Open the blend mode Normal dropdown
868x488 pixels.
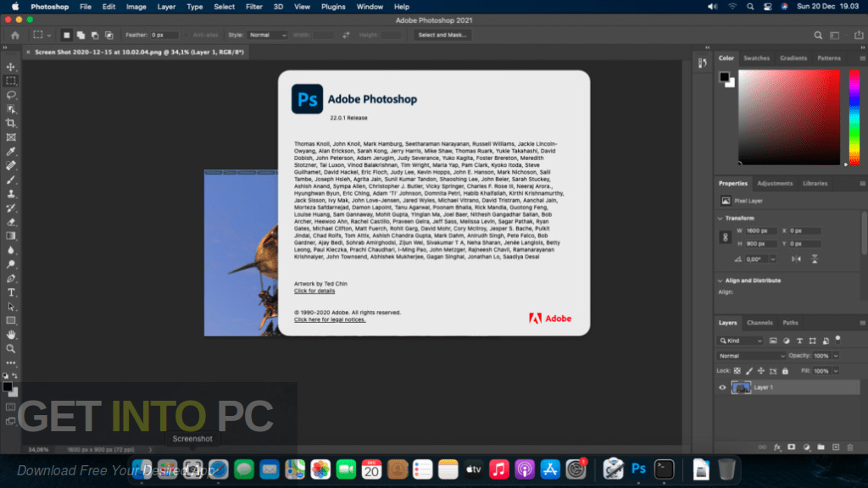coord(751,356)
